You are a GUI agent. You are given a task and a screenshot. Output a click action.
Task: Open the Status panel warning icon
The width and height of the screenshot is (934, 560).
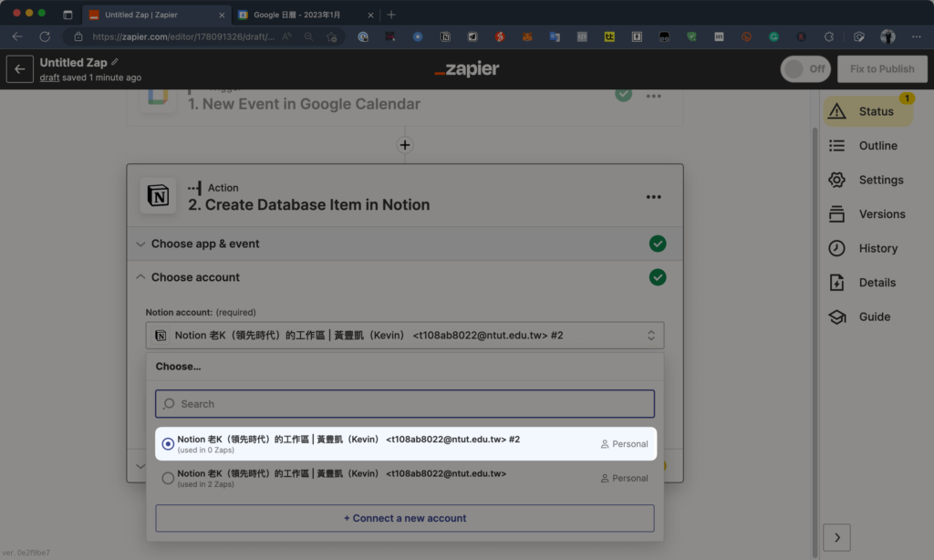837,111
